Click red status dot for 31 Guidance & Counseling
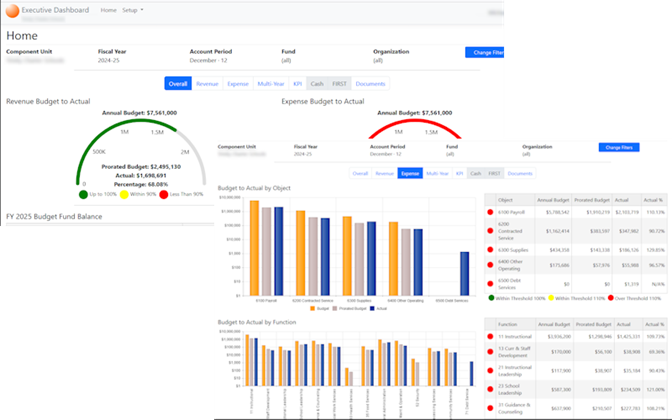 click(x=490, y=408)
